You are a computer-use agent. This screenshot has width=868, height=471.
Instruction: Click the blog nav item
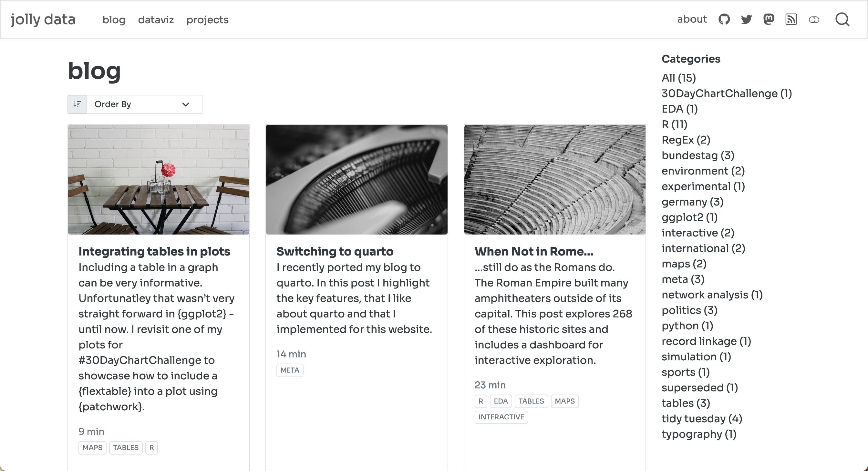(114, 20)
